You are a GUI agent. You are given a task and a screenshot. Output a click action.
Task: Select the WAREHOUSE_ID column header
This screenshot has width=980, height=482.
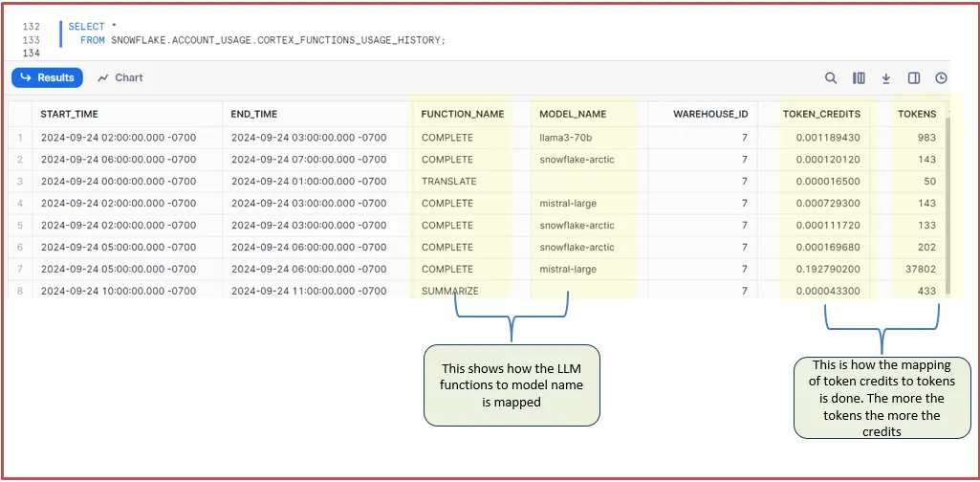point(710,114)
